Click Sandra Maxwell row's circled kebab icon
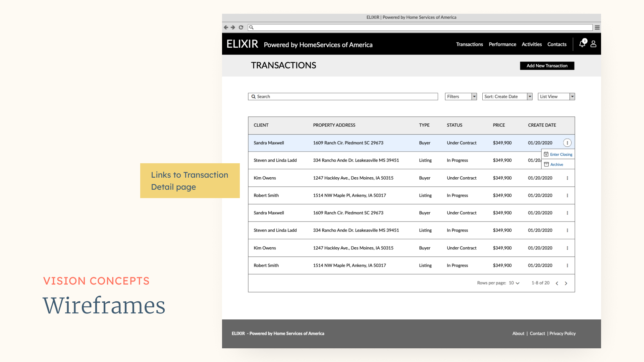Image resolution: width=644 pixels, height=362 pixels. pos(567,143)
